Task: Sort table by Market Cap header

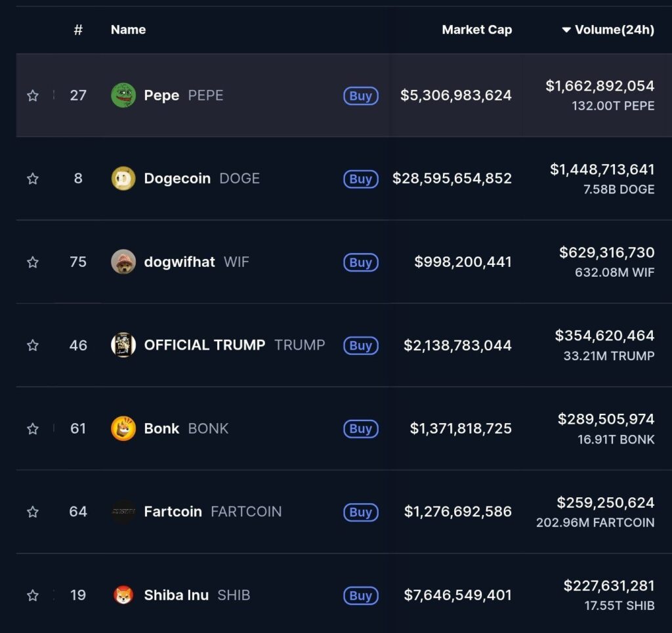Action: pos(477,30)
